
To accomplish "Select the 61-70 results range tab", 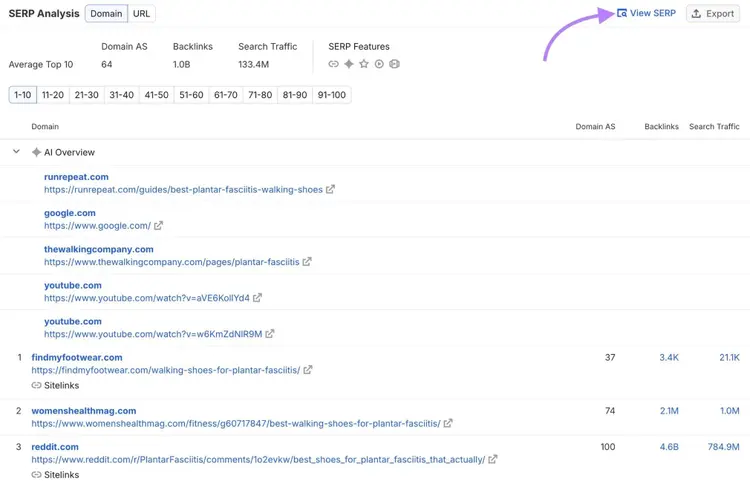I will point(226,95).
